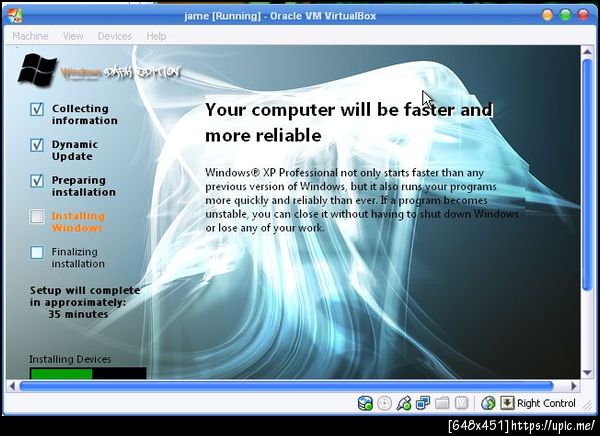Click the '35 minutes' time estimate
The height and width of the screenshot is (436, 600).
point(78,314)
